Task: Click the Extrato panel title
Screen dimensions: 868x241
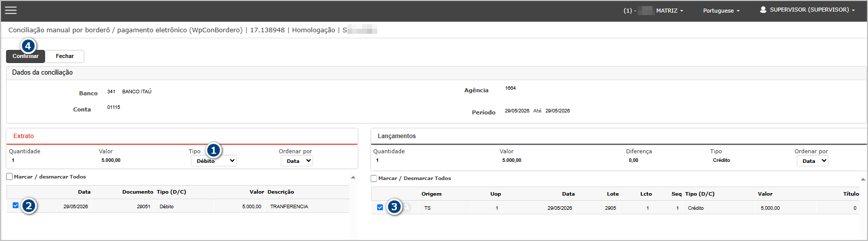Action: pyautogui.click(x=24, y=136)
